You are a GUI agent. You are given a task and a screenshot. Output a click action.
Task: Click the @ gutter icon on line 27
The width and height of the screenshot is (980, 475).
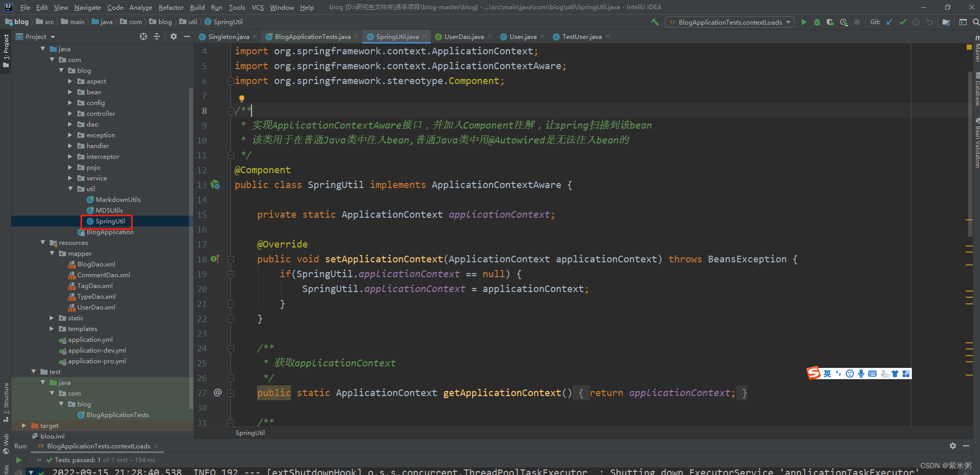click(x=218, y=393)
